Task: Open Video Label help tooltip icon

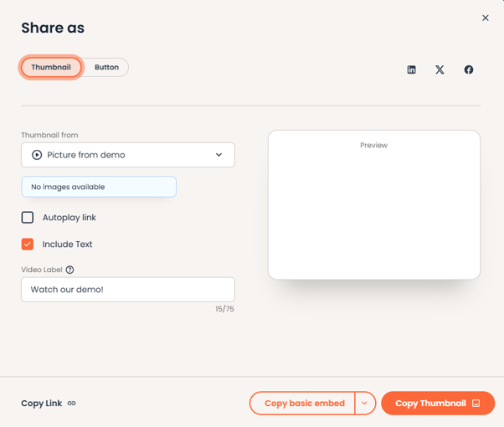Action: [x=69, y=270]
